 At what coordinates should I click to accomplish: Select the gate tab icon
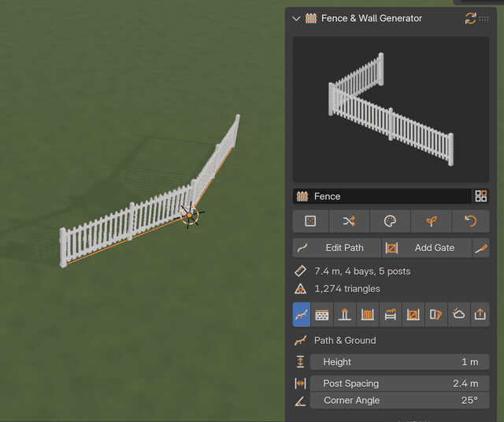413,314
